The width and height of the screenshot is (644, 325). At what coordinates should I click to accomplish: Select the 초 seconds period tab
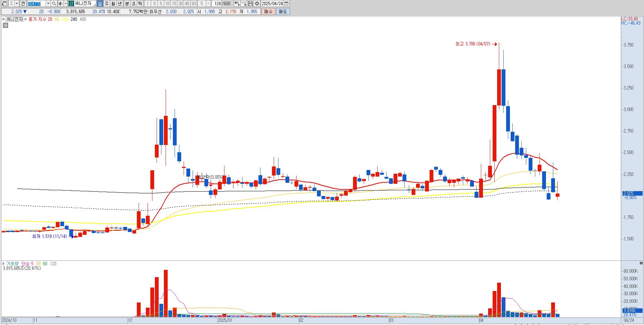point(133,3)
